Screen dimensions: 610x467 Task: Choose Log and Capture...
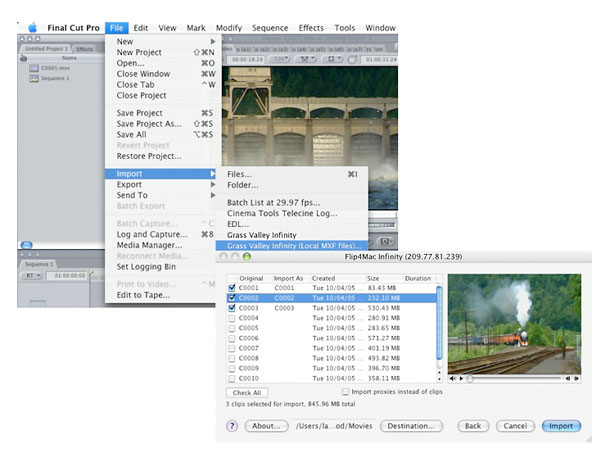160,234
